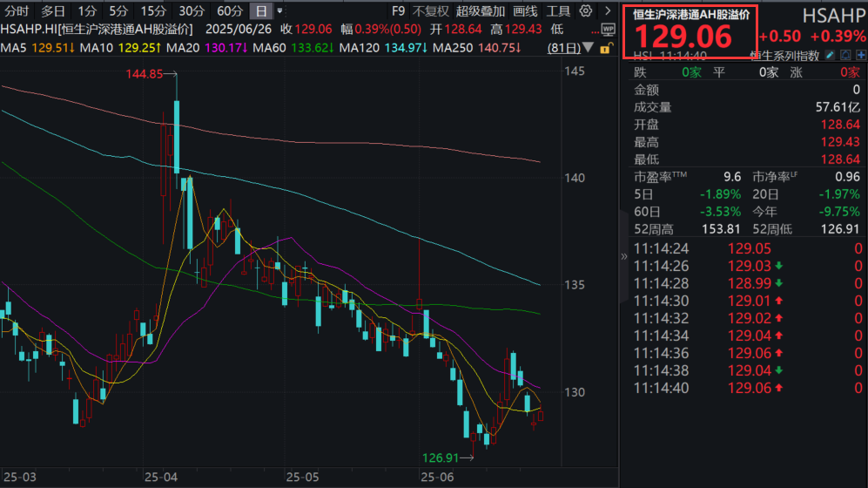Click the pencil edit icon beside 恒生系列指数
The image size is (868, 488).
point(831,56)
